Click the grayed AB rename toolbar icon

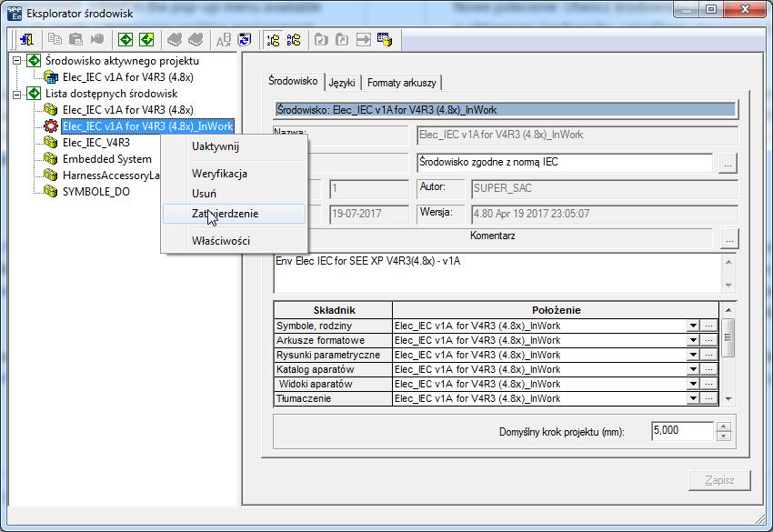coord(224,39)
